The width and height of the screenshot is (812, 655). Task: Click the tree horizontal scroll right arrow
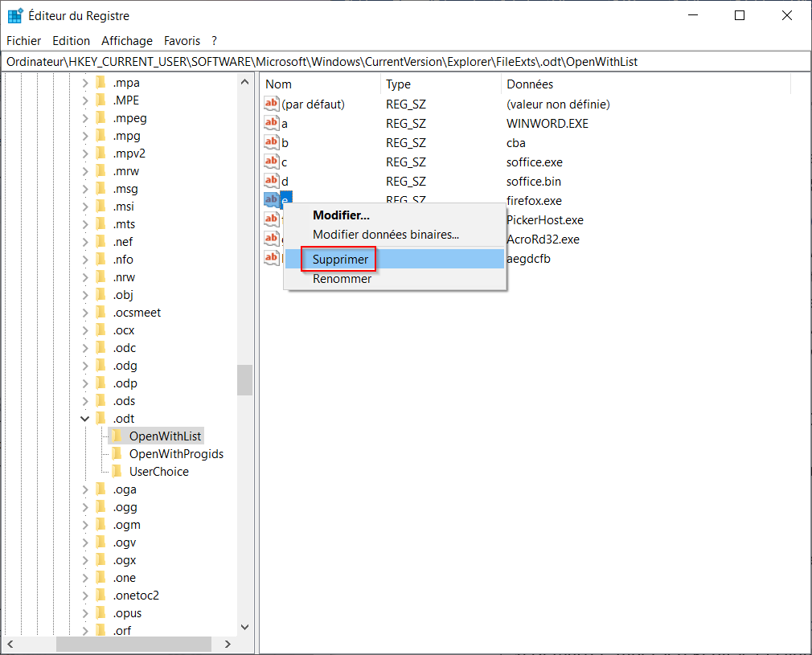click(228, 644)
